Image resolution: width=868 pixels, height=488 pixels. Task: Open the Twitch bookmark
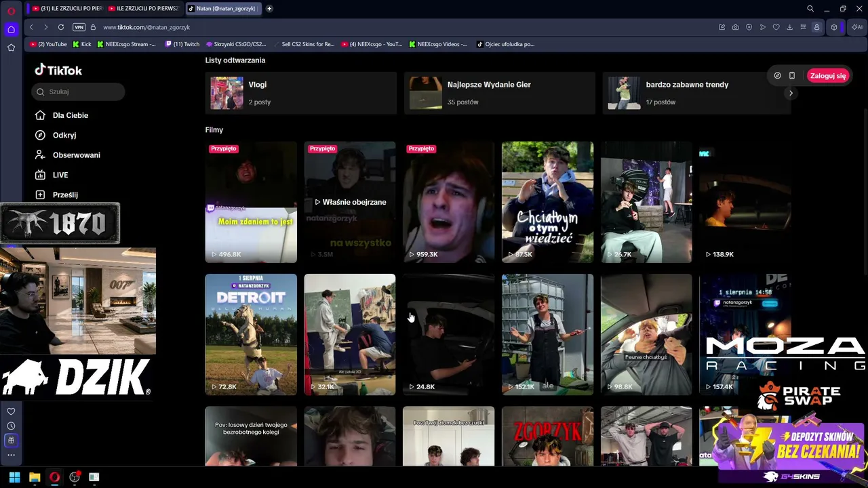pyautogui.click(x=182, y=44)
